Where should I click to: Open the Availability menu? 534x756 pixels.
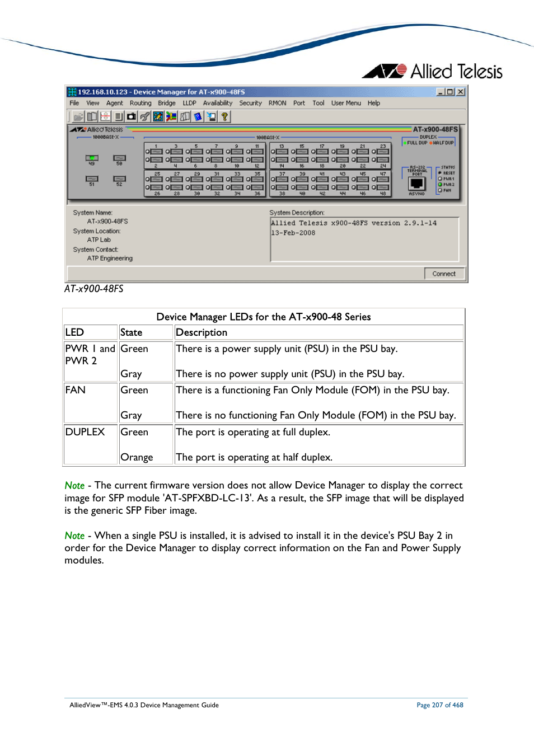click(218, 103)
